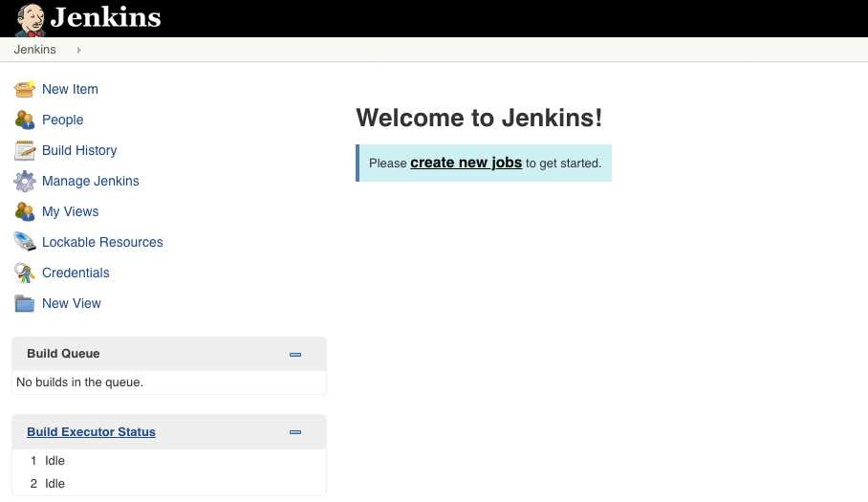Collapse the Build Queue panel
The width and height of the screenshot is (868, 502).
[x=295, y=354]
